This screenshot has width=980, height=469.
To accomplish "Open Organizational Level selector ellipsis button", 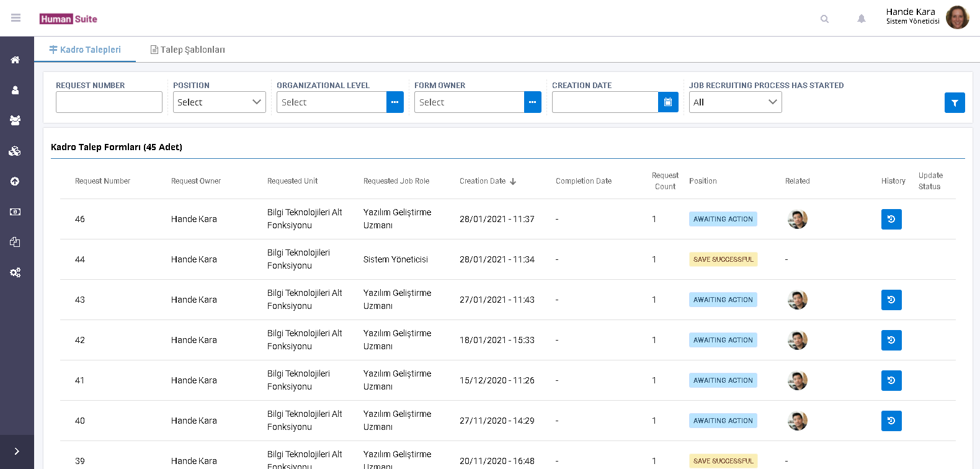I will (x=394, y=102).
